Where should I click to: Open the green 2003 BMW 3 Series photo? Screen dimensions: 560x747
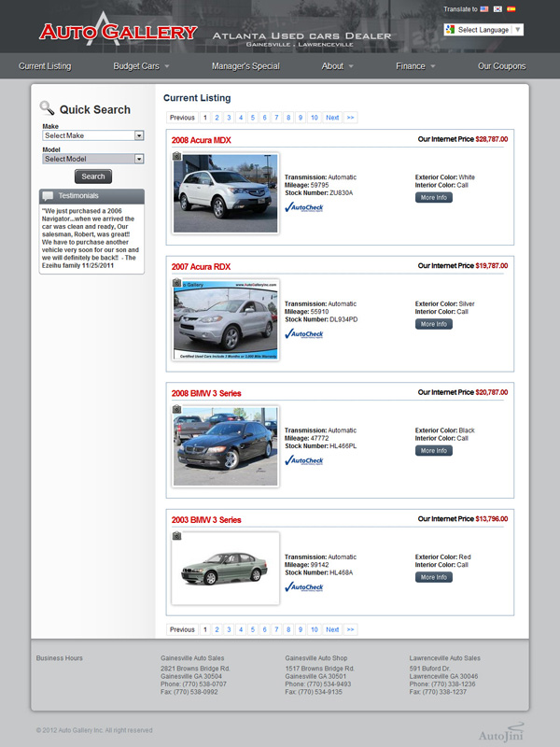[225, 569]
